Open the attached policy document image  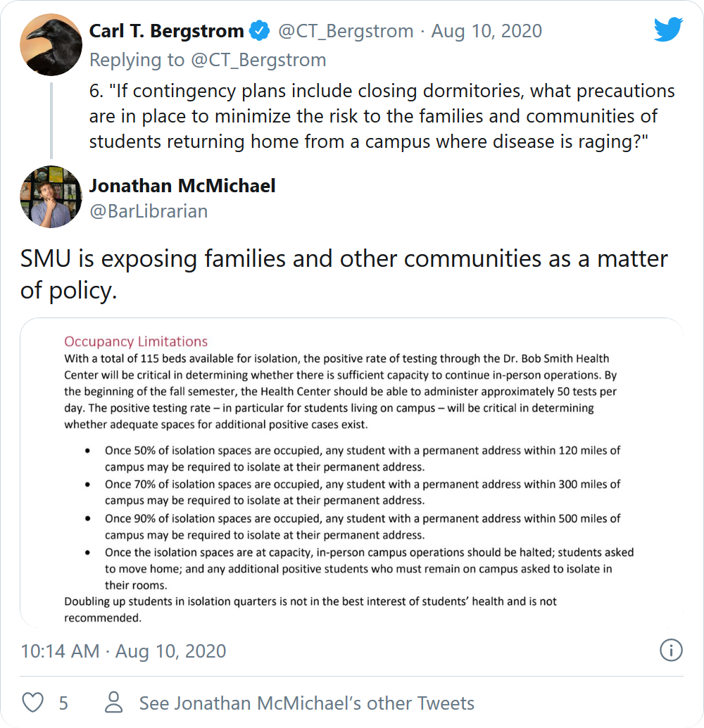point(352,472)
